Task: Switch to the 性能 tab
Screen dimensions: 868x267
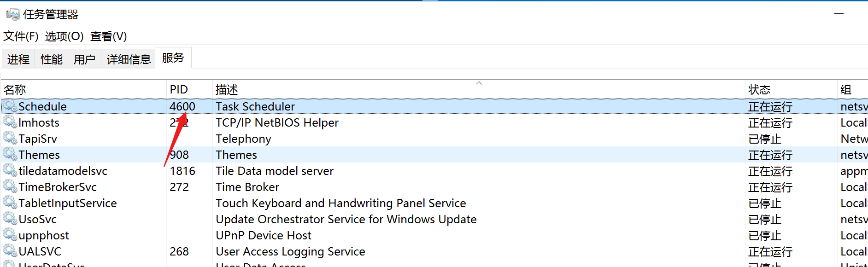Action: click(52, 59)
